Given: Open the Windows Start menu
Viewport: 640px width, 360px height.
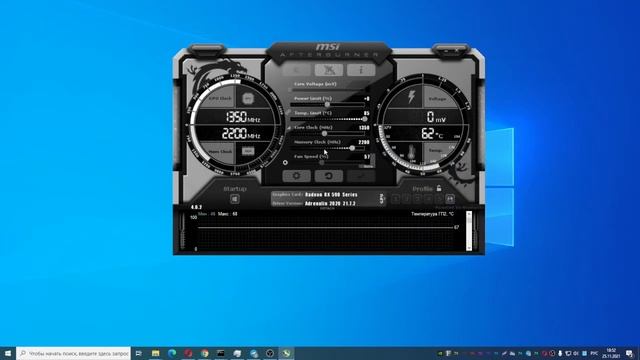Looking at the screenshot, I should [x=8, y=353].
